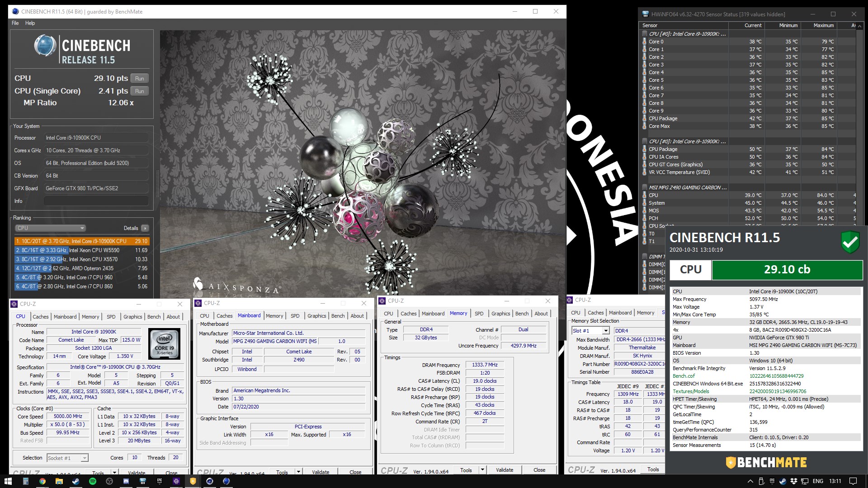Open Discord from the taskbar
The height and width of the screenshot is (488, 868).
pos(126,481)
